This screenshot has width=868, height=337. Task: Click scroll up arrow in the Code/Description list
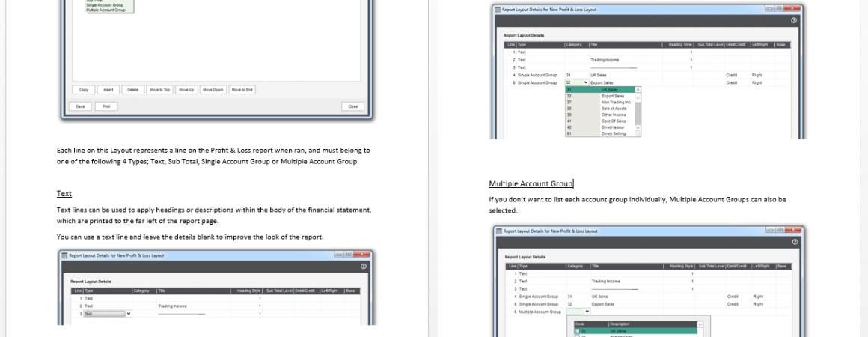[x=700, y=324]
